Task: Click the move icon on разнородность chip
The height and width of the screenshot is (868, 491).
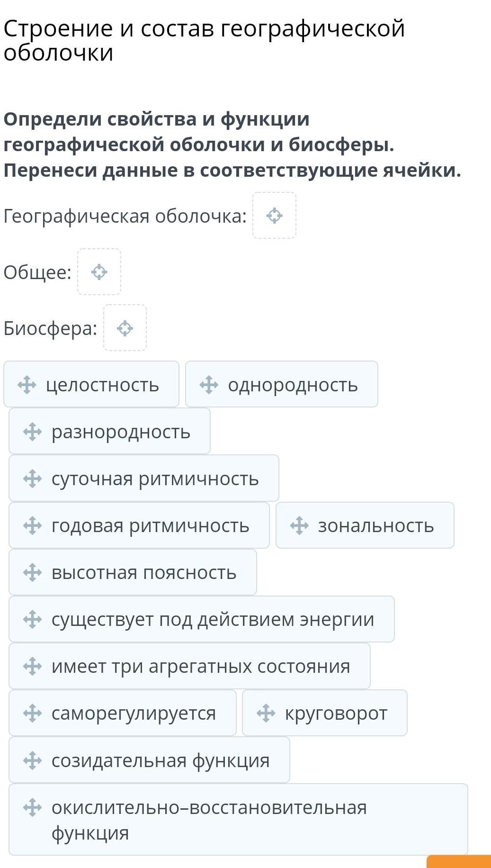Action: click(32, 432)
